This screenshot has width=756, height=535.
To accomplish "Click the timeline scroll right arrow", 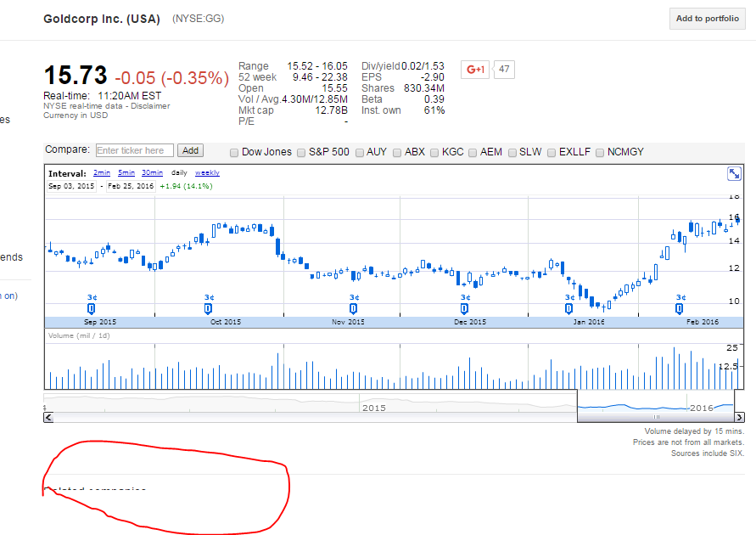I will click(739, 417).
